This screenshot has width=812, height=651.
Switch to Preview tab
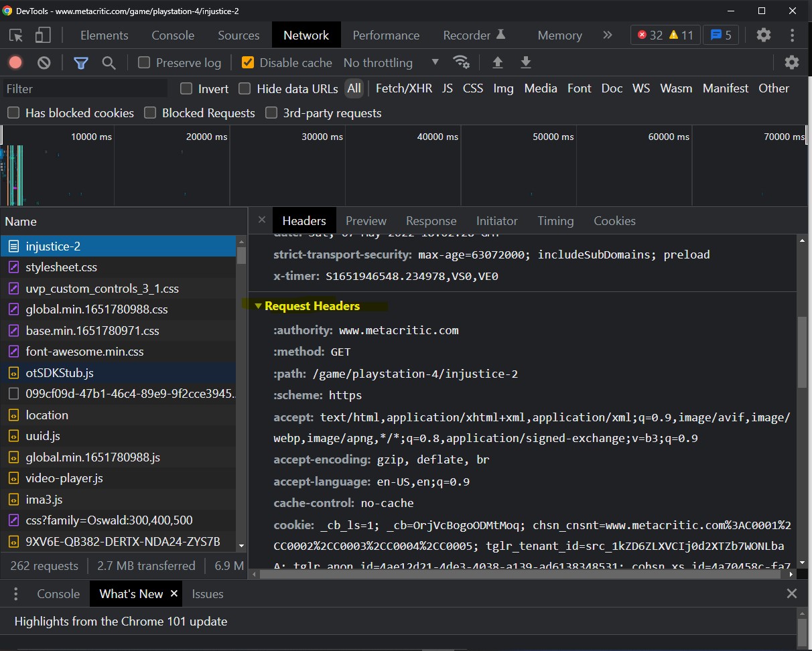(x=366, y=220)
